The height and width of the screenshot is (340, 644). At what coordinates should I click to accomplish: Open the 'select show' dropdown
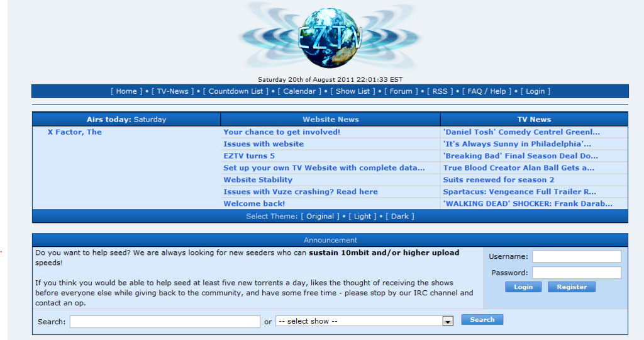[x=364, y=321]
